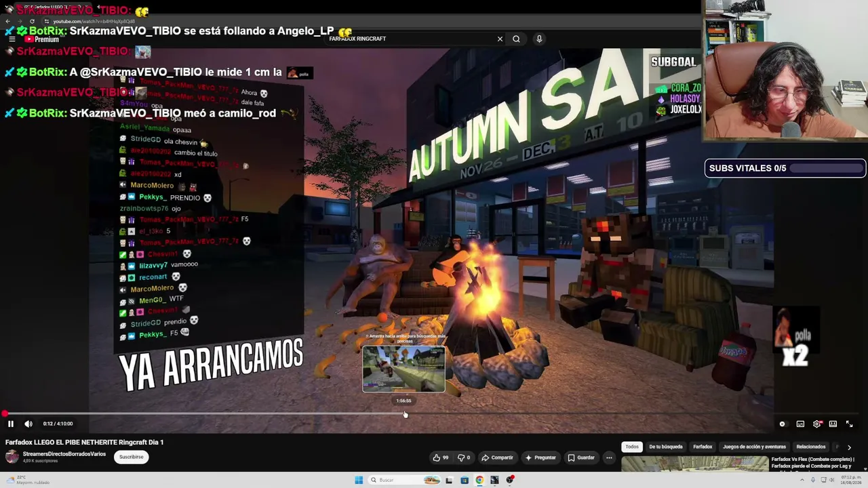Open the Farfadox Vs Flex video thumbnail
Screen dimensions: 868x488
click(x=694, y=464)
